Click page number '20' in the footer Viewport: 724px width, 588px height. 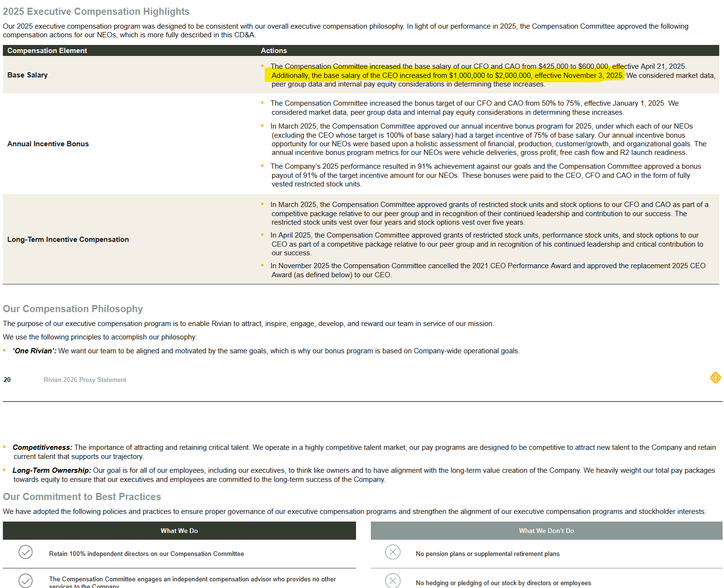pos(7,380)
